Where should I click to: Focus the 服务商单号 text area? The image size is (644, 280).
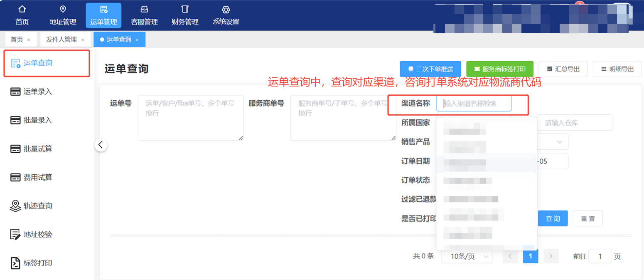tap(343, 118)
